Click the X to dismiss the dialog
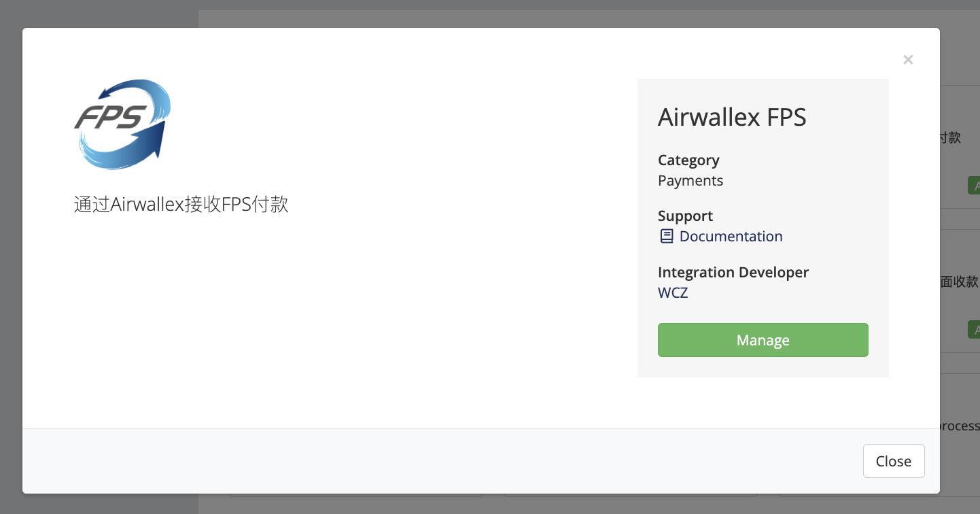Image resolution: width=980 pixels, height=514 pixels. coord(908,59)
